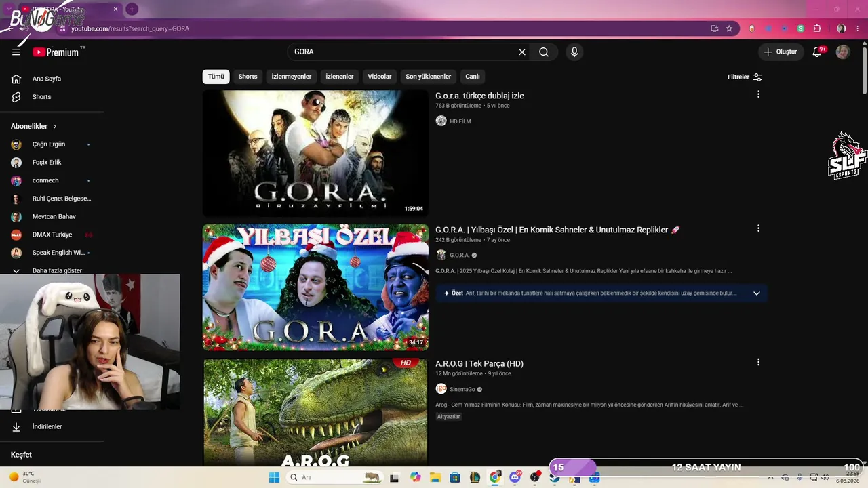
Task: Go to YouTube Premium home logo
Action: click(56, 52)
